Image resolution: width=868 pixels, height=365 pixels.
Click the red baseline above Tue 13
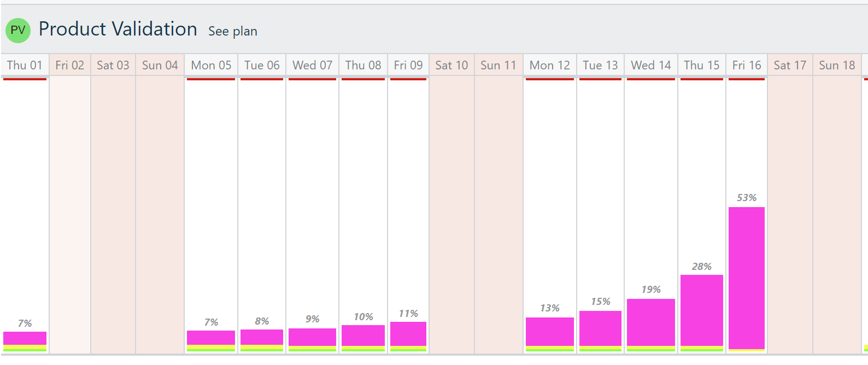click(x=600, y=79)
